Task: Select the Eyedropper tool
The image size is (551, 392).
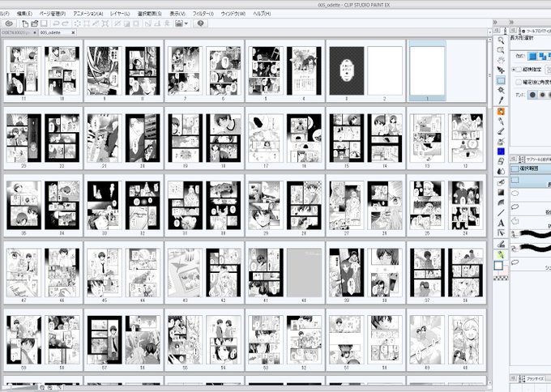Action: 501,100
